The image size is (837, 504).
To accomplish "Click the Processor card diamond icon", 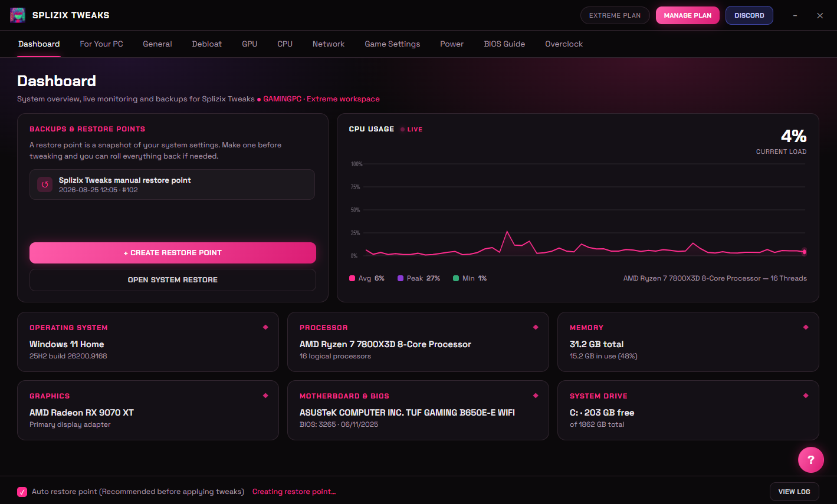I will 536,327.
